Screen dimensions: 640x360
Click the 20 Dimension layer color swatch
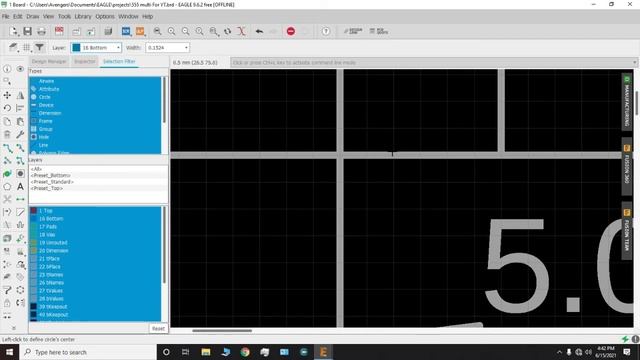click(33, 251)
